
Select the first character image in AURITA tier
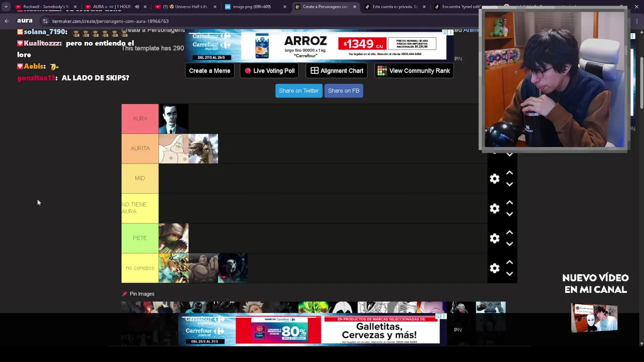174,148
